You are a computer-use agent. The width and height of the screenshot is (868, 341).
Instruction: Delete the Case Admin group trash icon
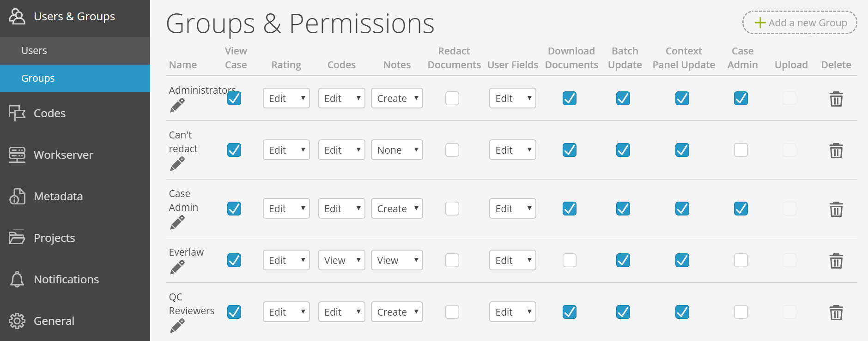coord(836,209)
